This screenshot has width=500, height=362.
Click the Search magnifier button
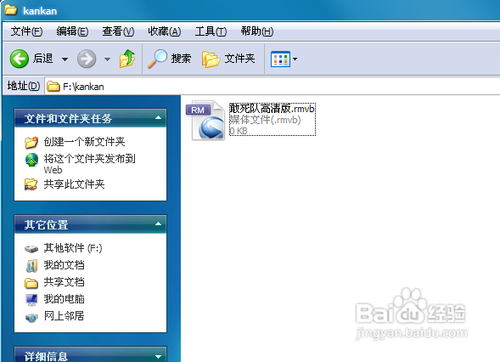tap(169, 59)
